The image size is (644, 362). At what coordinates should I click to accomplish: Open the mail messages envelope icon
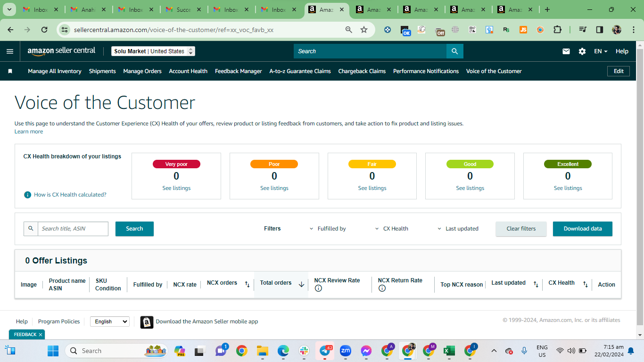[x=566, y=51]
